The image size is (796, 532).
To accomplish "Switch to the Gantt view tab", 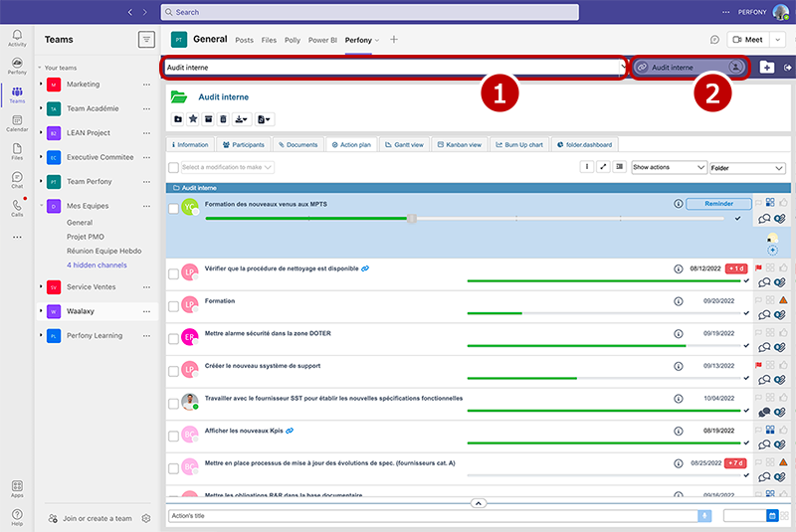I will point(404,144).
